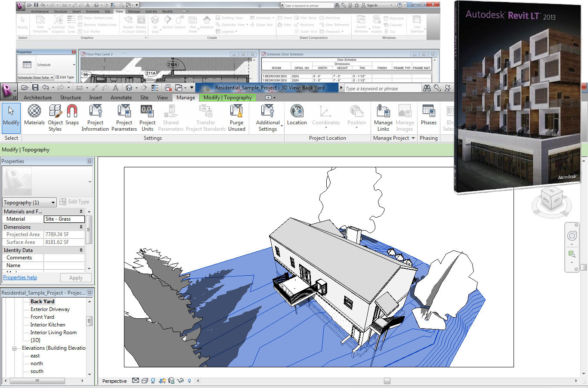Collapse the Identity Data property group
Image resolution: width=588 pixels, height=388 pixels.
[x=81, y=250]
